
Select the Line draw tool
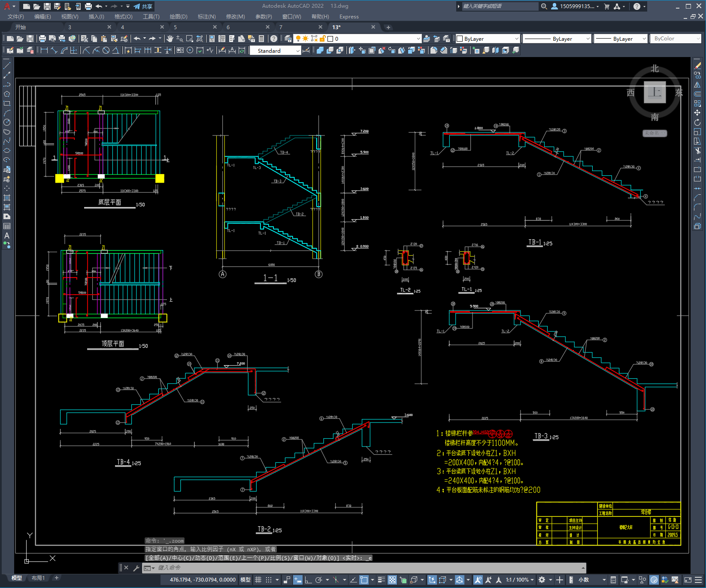(x=7, y=66)
